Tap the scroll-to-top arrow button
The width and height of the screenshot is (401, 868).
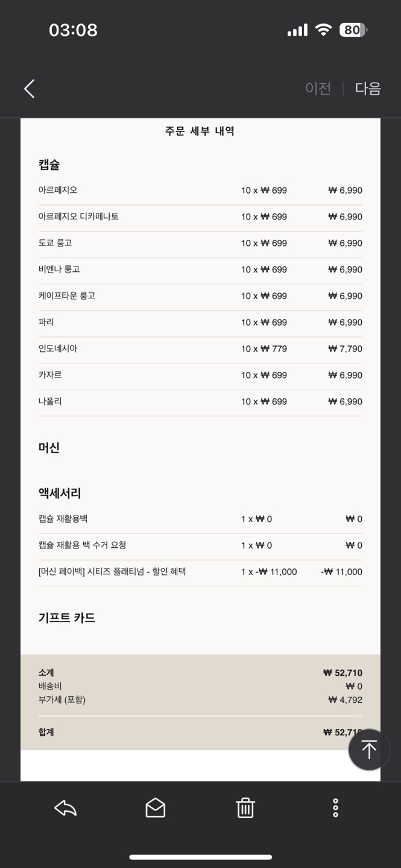(368, 749)
